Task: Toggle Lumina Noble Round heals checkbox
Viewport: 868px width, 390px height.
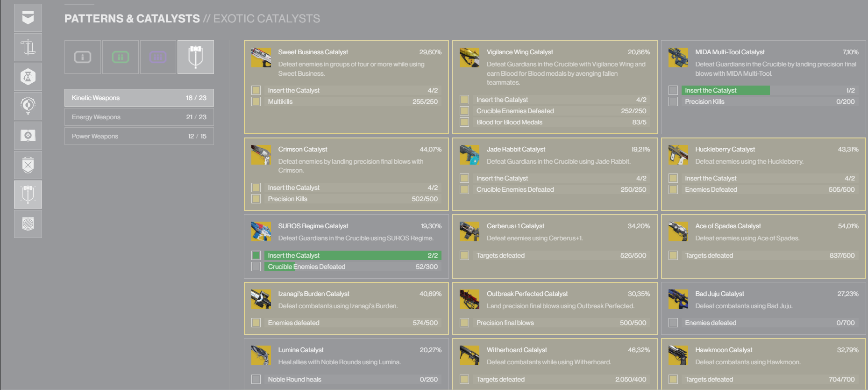Action: pyautogui.click(x=256, y=379)
